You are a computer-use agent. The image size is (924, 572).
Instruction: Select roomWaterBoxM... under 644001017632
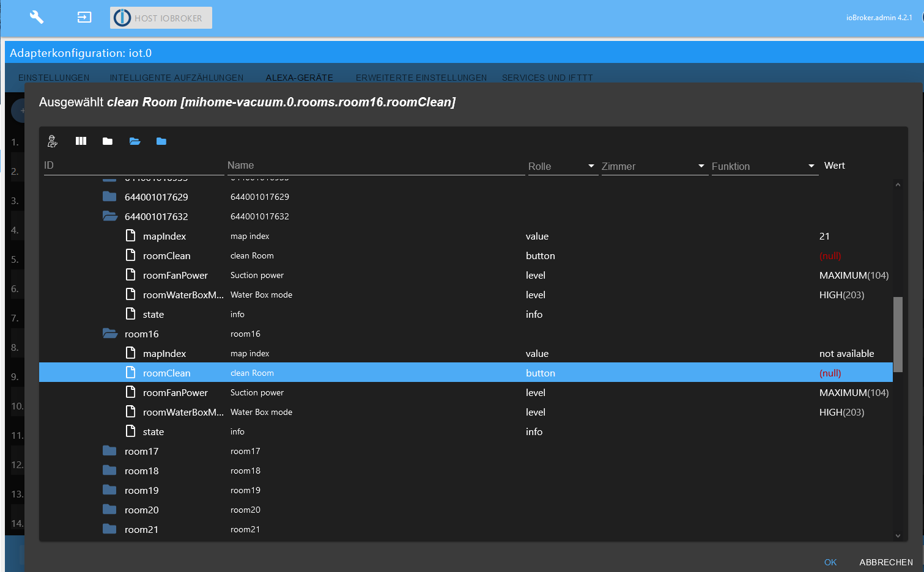point(466,295)
